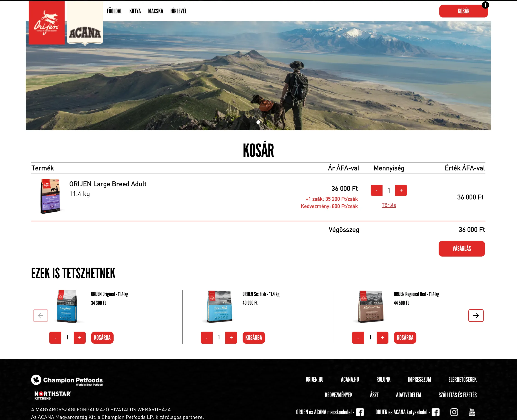517x420 pixels.
Task: Add ORIJEN Regional Red to cart with Kosárba
Action: (x=405, y=338)
